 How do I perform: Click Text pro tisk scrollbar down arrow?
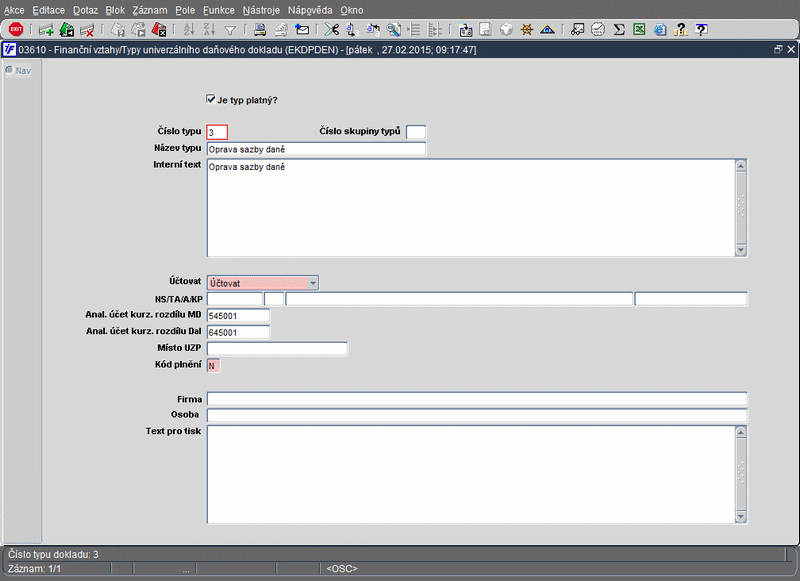coord(741,517)
